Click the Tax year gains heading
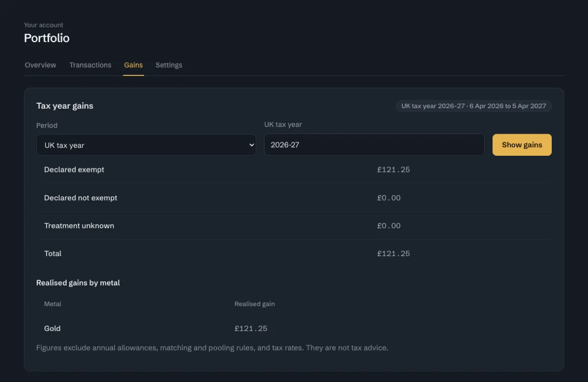The image size is (588, 382). [65, 106]
